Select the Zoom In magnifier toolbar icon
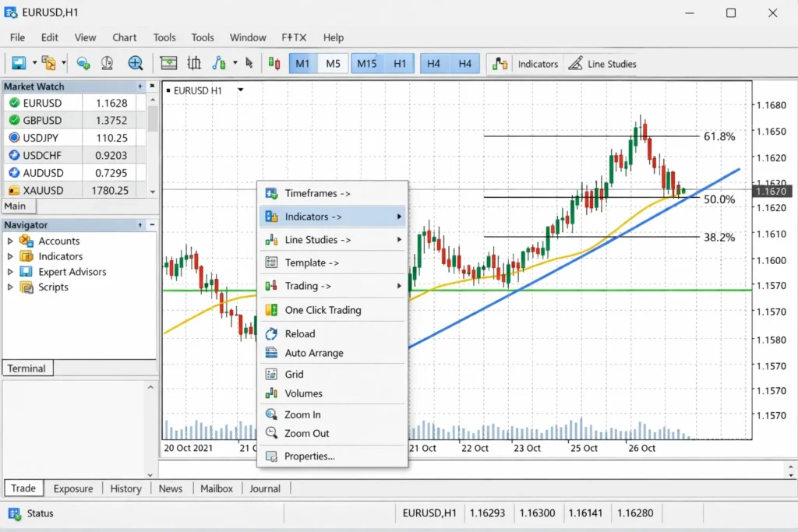Screen dimensions: 798x532 tap(135, 63)
